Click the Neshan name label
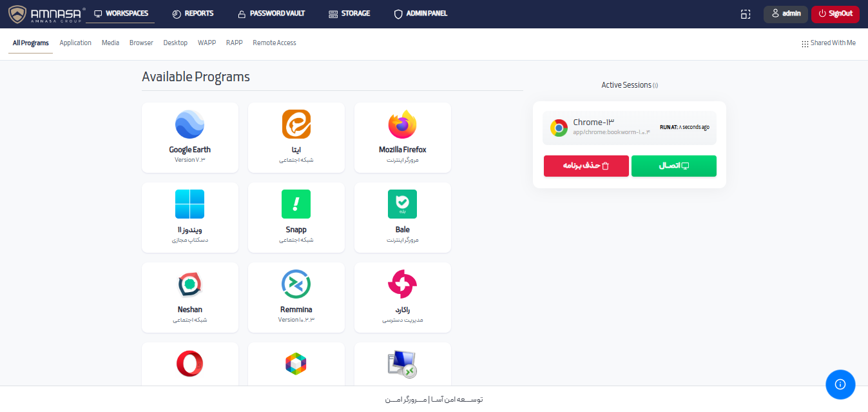The height and width of the screenshot is (412, 868). click(189, 309)
